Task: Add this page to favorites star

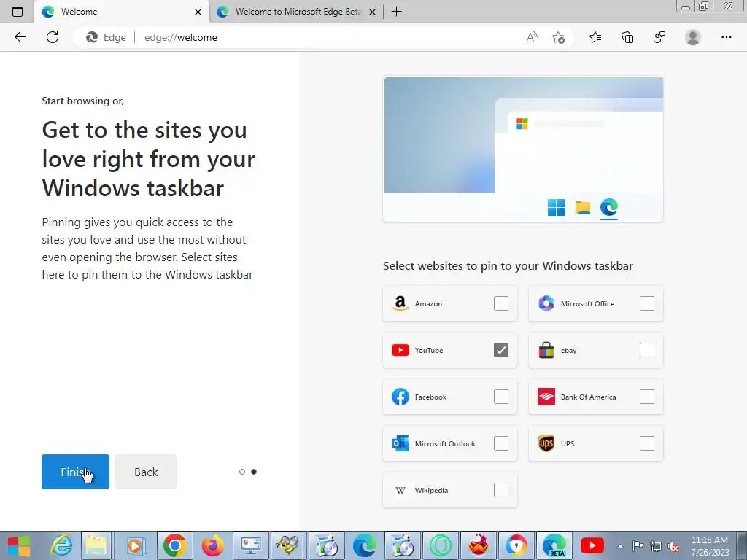Action: [x=558, y=37]
